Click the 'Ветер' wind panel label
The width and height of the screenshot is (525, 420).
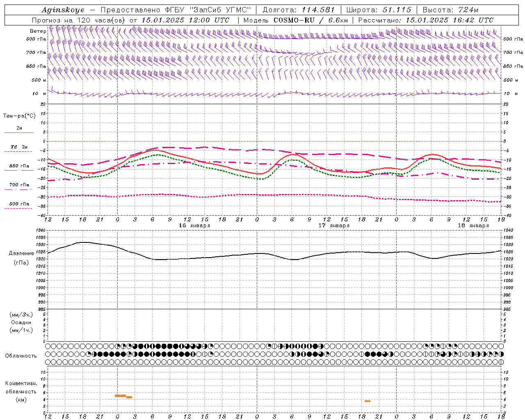point(38,31)
